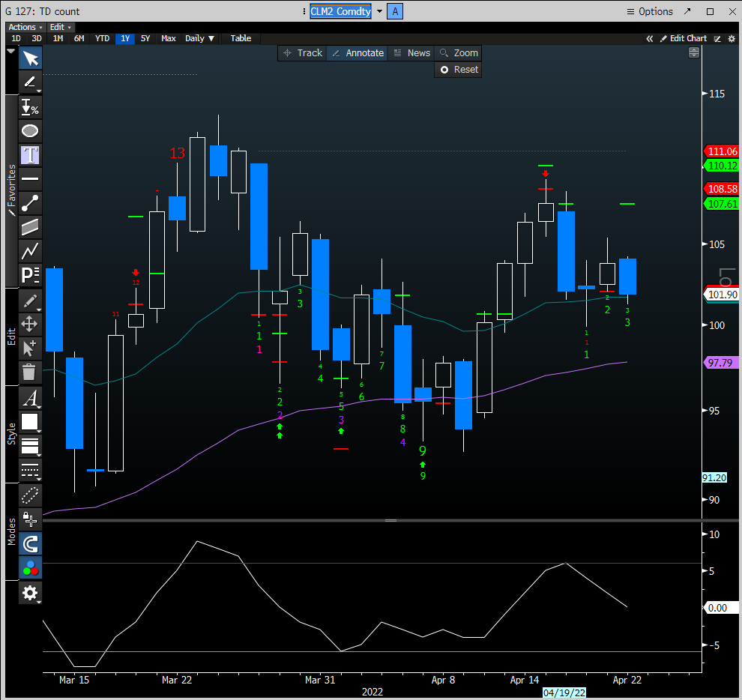
Task: Open the Daily periodicity dropdown
Action: coord(199,38)
